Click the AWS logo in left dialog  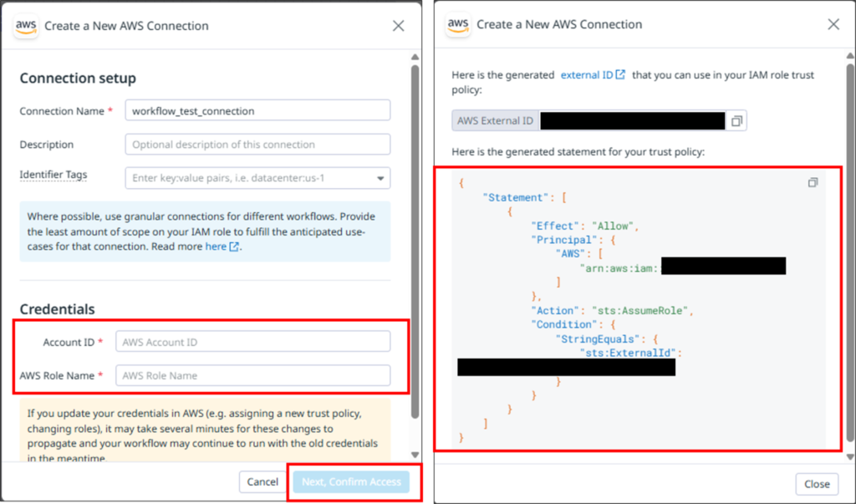pyautogui.click(x=26, y=26)
